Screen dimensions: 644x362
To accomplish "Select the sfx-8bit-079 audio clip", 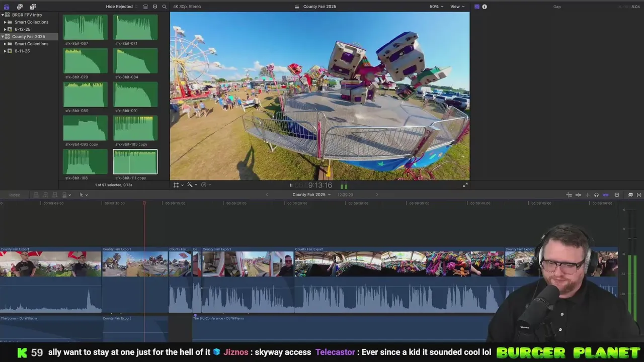I will pyautogui.click(x=85, y=61).
